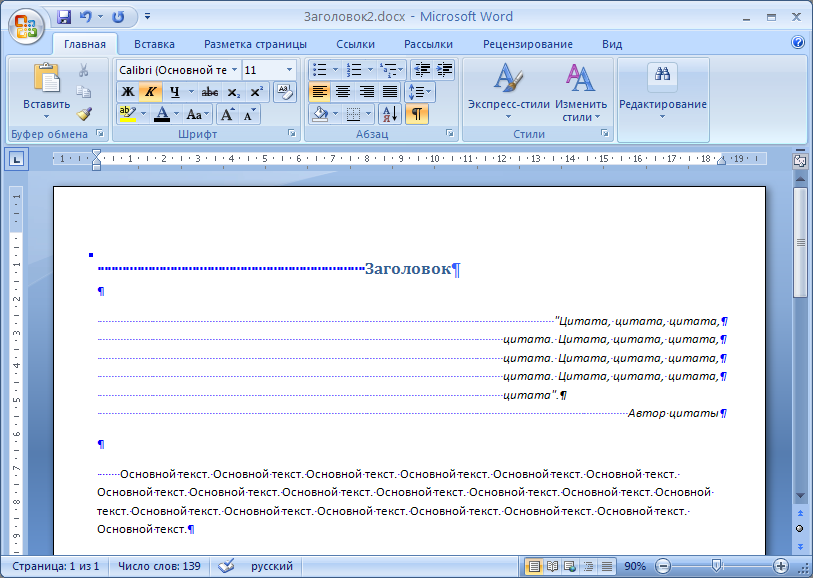The width and height of the screenshot is (813, 578).
Task: Click the Format Painter brush icon
Action: [84, 114]
